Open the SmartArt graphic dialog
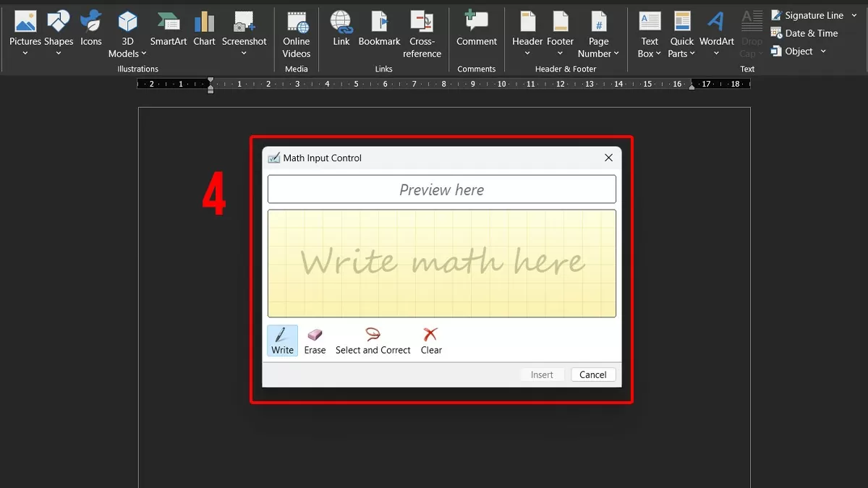 click(x=169, y=30)
